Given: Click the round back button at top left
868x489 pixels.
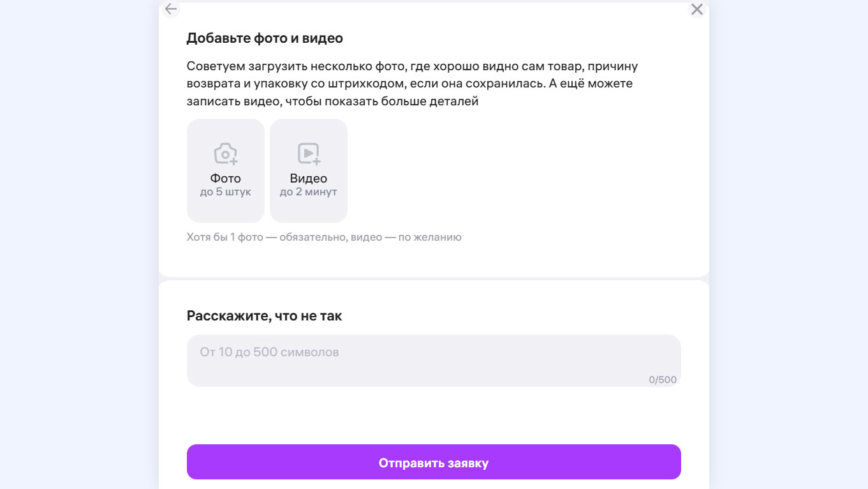Looking at the screenshot, I should pyautogui.click(x=170, y=9).
